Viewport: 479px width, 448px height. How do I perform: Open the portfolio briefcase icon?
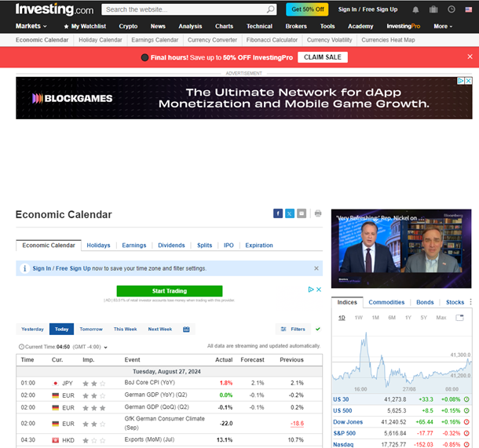point(433,9)
